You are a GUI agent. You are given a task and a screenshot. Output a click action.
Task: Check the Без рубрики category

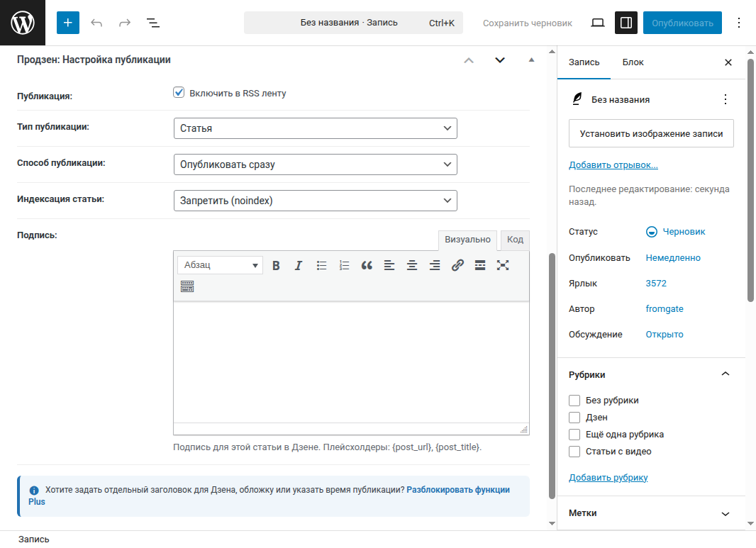(x=574, y=401)
